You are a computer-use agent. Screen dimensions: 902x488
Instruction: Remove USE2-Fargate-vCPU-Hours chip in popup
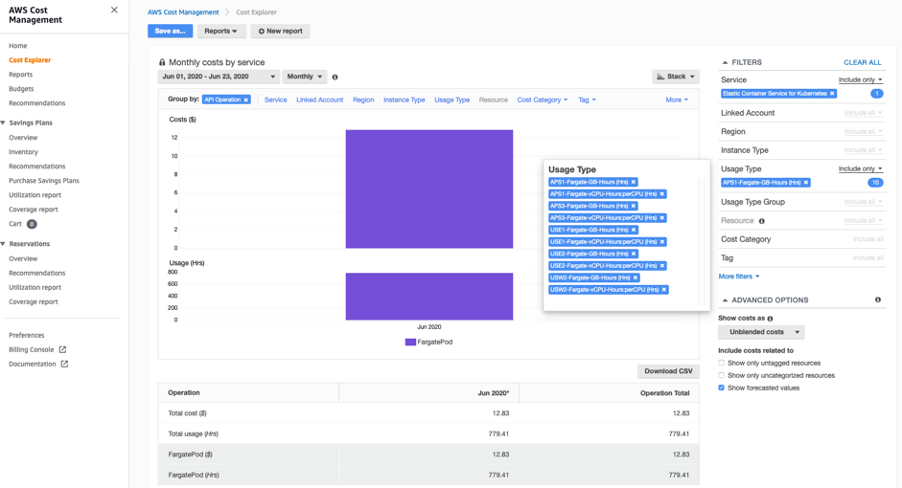pyautogui.click(x=662, y=266)
